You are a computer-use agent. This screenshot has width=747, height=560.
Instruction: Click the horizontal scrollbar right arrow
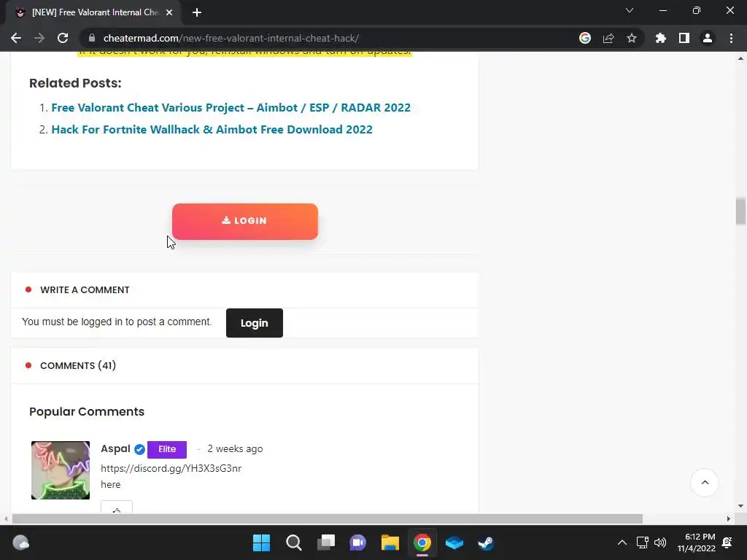pyautogui.click(x=729, y=518)
